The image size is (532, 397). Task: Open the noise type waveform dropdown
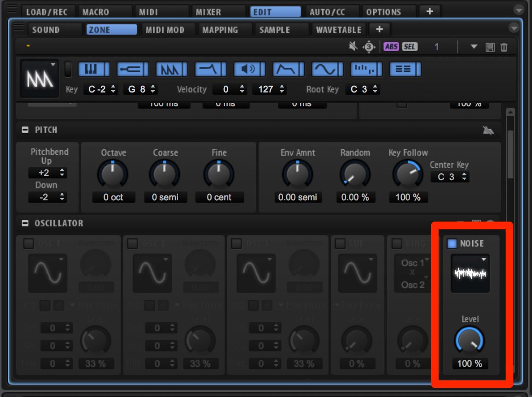(x=470, y=274)
